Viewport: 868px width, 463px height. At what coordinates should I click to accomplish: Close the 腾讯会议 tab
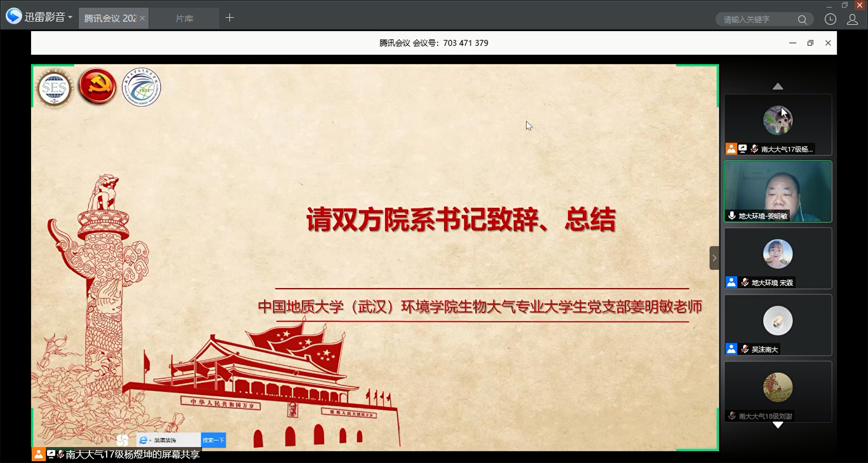tap(142, 18)
